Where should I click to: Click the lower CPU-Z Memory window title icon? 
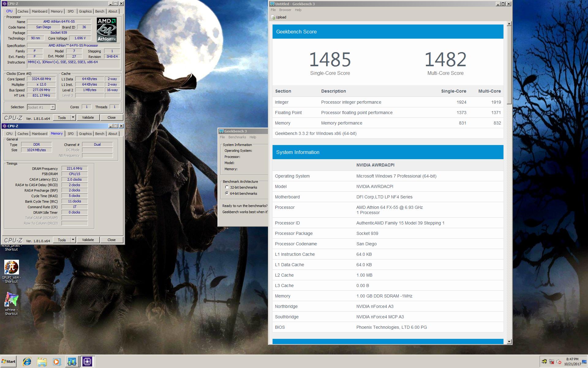[x=5, y=126]
